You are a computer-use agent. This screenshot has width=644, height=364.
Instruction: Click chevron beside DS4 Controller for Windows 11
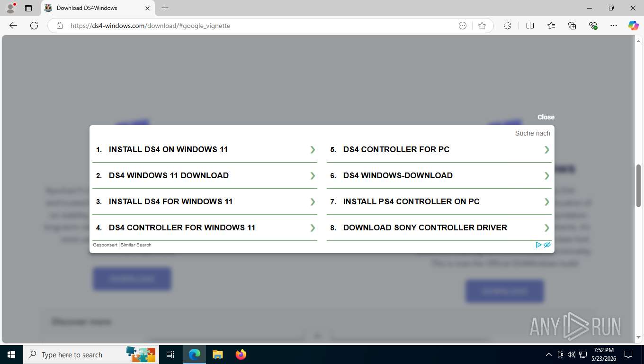pyautogui.click(x=313, y=227)
